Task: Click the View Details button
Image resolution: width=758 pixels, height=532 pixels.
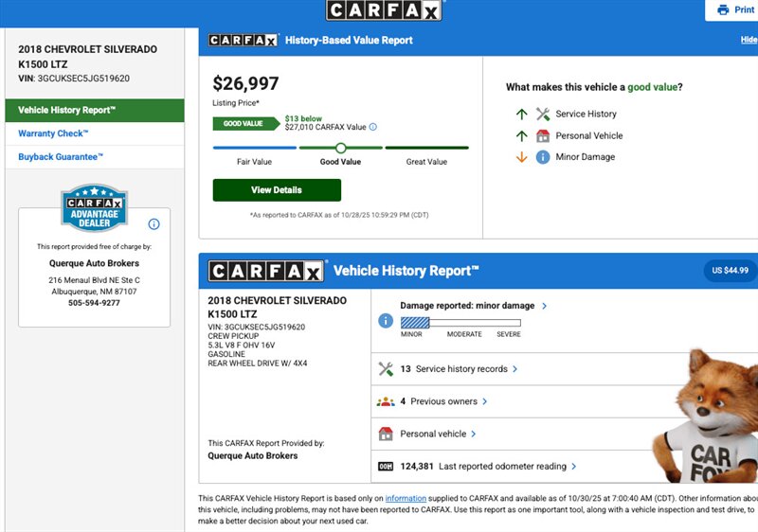Action: pos(277,190)
